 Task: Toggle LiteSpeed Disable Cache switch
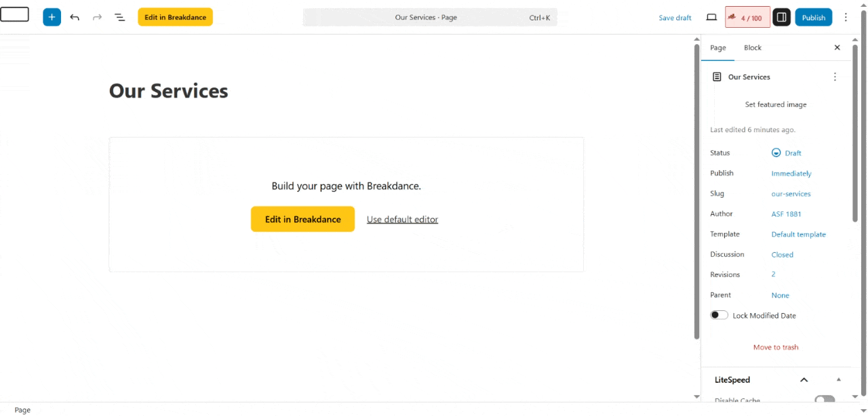(x=824, y=400)
